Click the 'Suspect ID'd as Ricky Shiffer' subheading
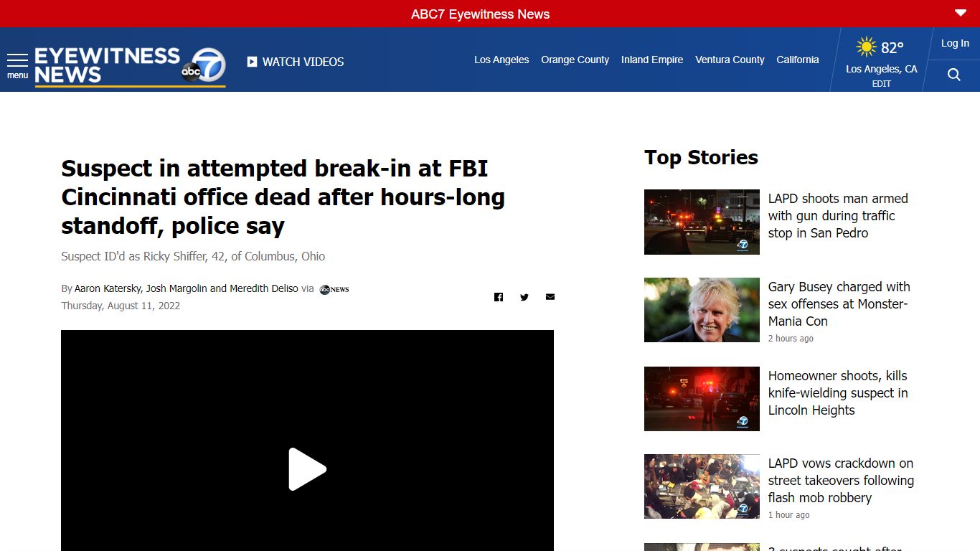The image size is (980, 551). point(193,256)
